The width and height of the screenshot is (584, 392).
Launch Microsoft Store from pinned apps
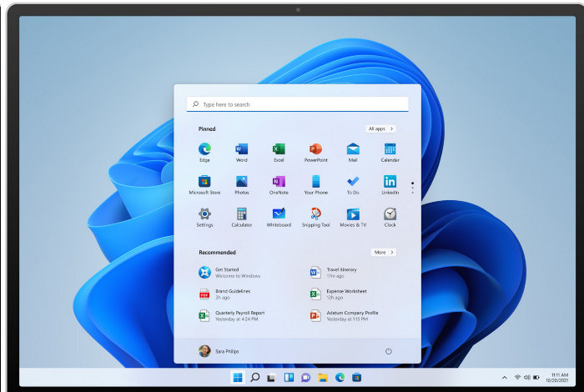(204, 184)
